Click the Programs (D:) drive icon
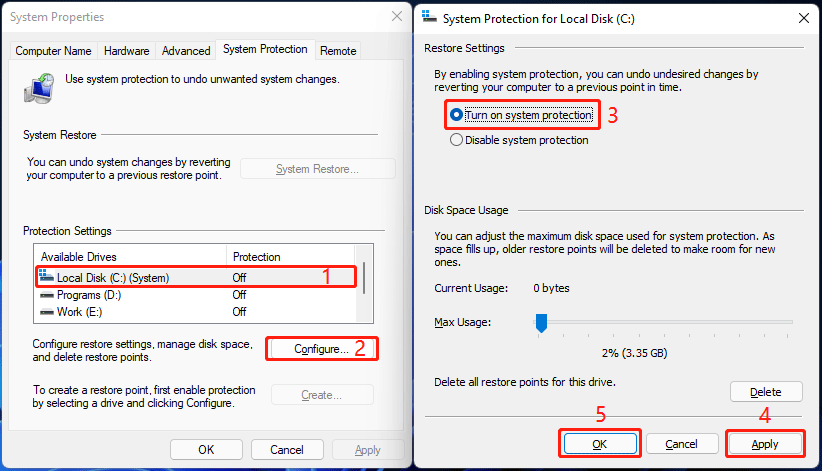 coord(46,295)
